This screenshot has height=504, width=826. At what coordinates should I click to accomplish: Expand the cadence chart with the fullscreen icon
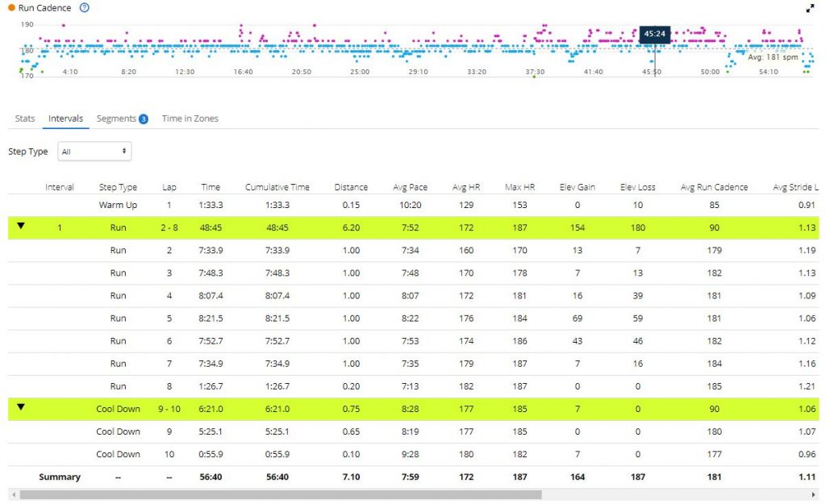coord(810,8)
